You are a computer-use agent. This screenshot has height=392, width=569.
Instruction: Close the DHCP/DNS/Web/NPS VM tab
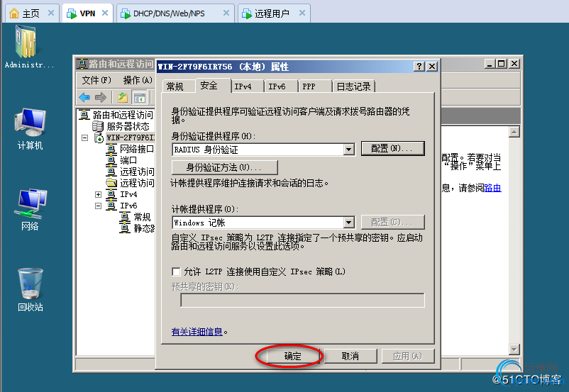click(226, 13)
